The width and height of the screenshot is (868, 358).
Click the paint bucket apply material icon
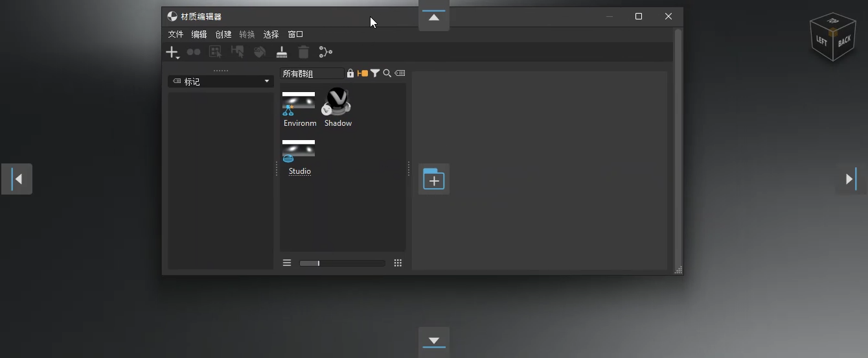(260, 52)
